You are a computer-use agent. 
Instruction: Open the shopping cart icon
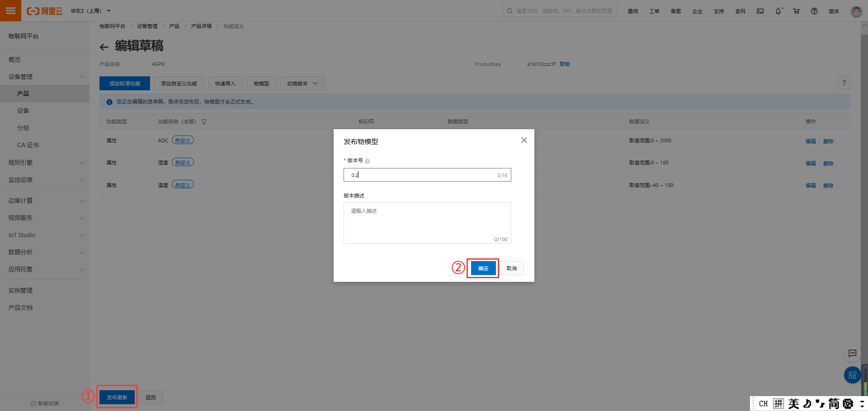point(796,11)
